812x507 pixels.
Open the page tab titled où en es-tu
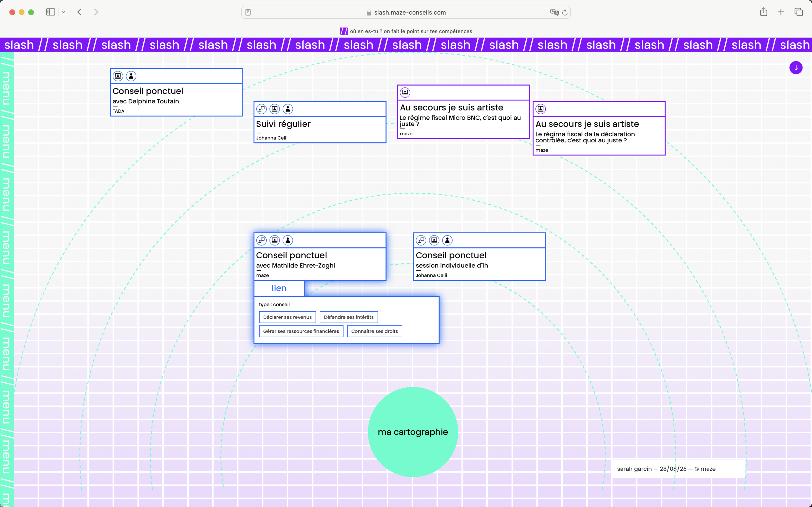(x=406, y=31)
